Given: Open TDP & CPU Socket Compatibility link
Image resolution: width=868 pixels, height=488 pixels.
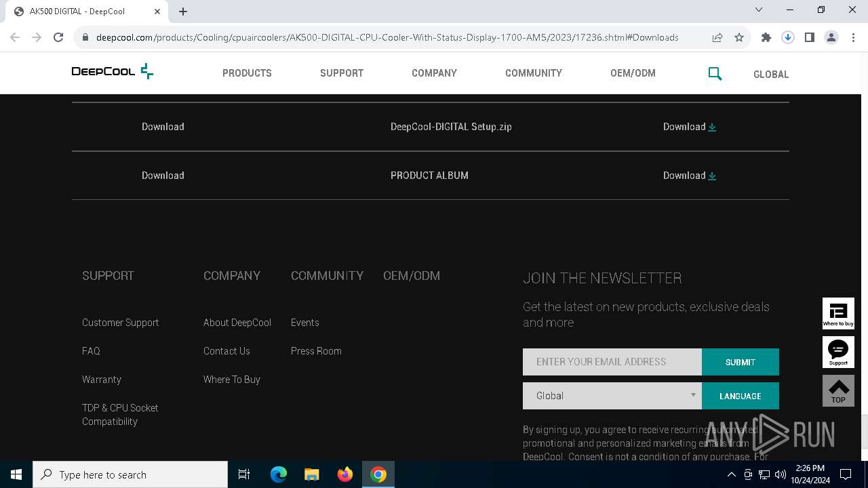Looking at the screenshot, I should click(x=120, y=415).
